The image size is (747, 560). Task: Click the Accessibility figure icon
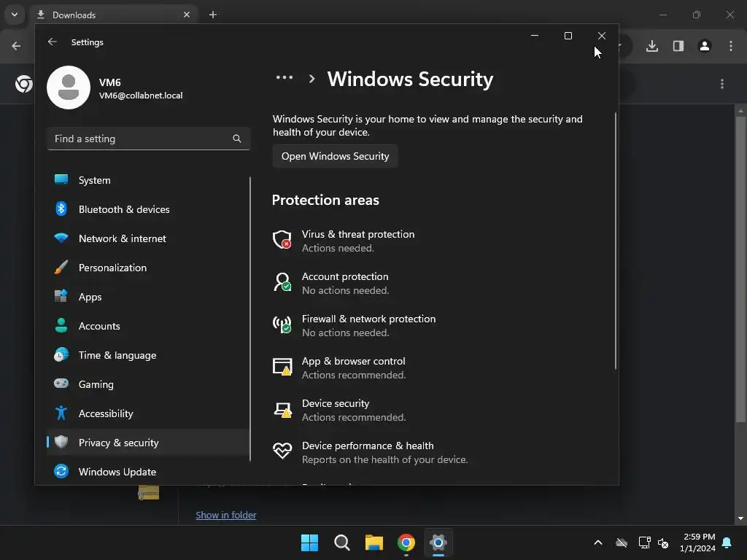61,413
